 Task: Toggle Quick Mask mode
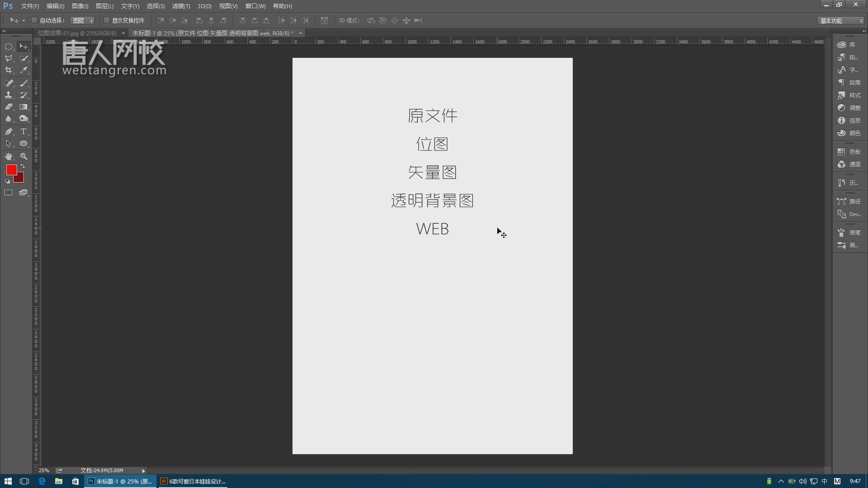(x=9, y=192)
